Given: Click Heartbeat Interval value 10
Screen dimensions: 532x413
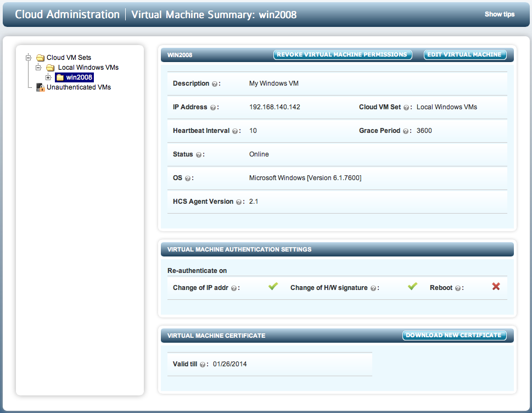Looking at the screenshot, I should point(253,131).
